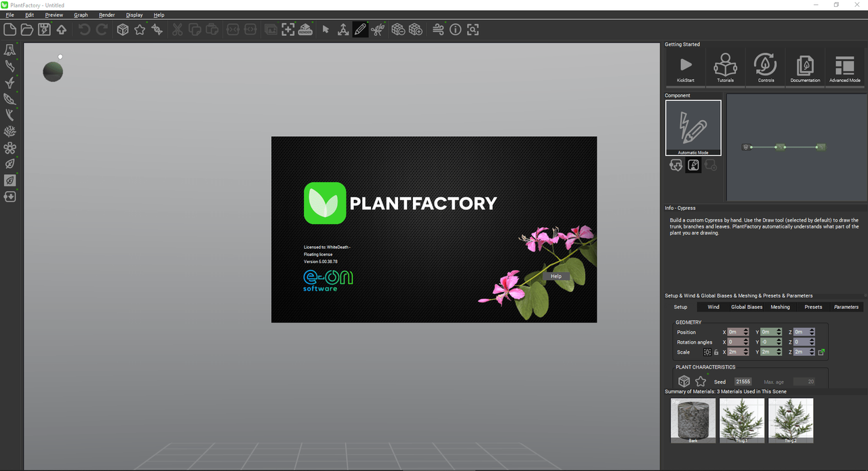Viewport: 868px width, 471px height.
Task: Click the Scale Z spinner arrows
Action: point(812,352)
